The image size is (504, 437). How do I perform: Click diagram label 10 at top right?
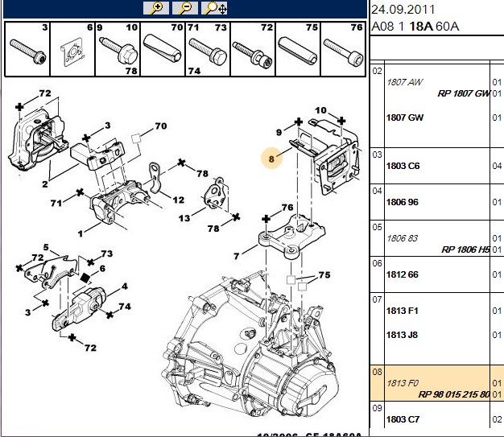click(320, 110)
